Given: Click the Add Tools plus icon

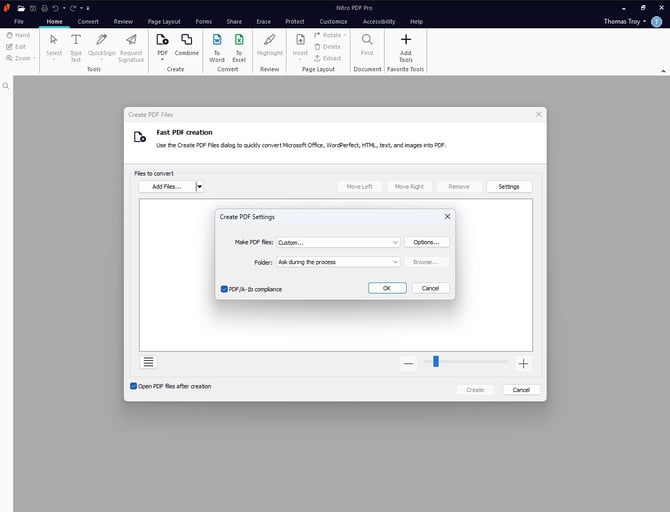Looking at the screenshot, I should tap(405, 41).
